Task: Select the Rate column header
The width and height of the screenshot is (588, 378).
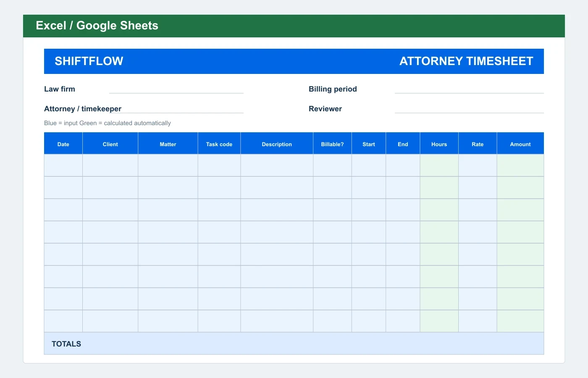Action: coord(478,144)
